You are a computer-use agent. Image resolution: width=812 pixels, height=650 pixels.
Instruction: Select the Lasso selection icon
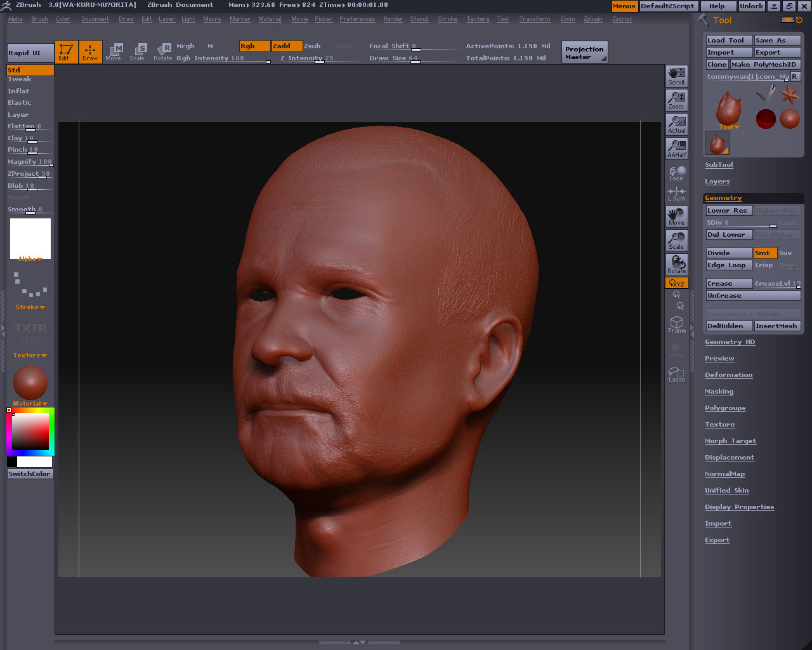coord(676,375)
